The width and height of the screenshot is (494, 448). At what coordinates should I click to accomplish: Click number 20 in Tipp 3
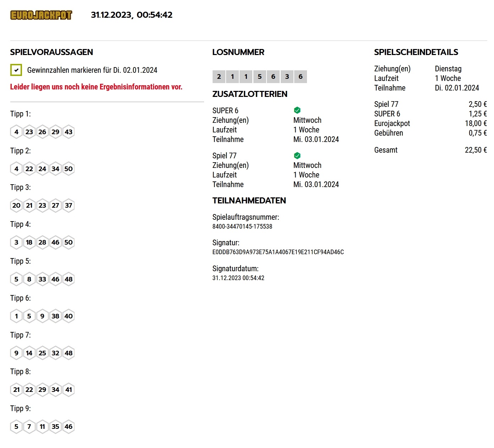coord(16,206)
